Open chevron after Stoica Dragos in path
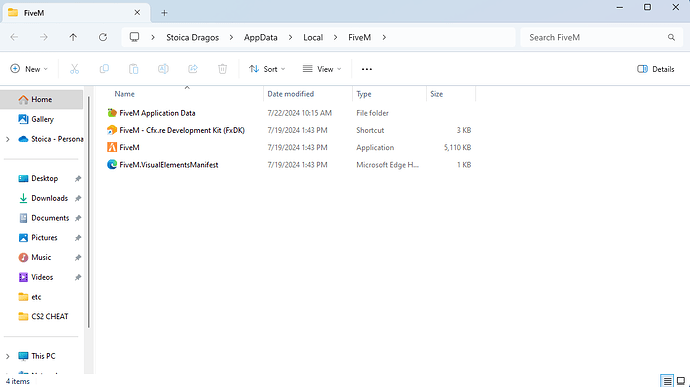The image size is (690, 387). coord(231,37)
